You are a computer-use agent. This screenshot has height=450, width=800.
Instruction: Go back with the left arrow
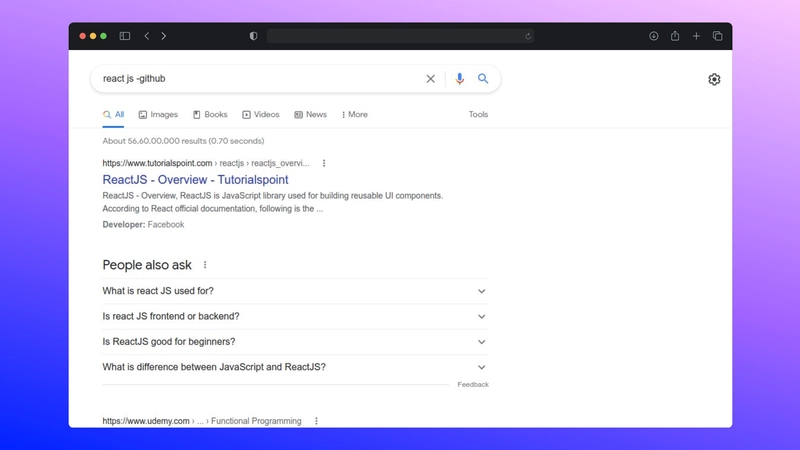[146, 36]
